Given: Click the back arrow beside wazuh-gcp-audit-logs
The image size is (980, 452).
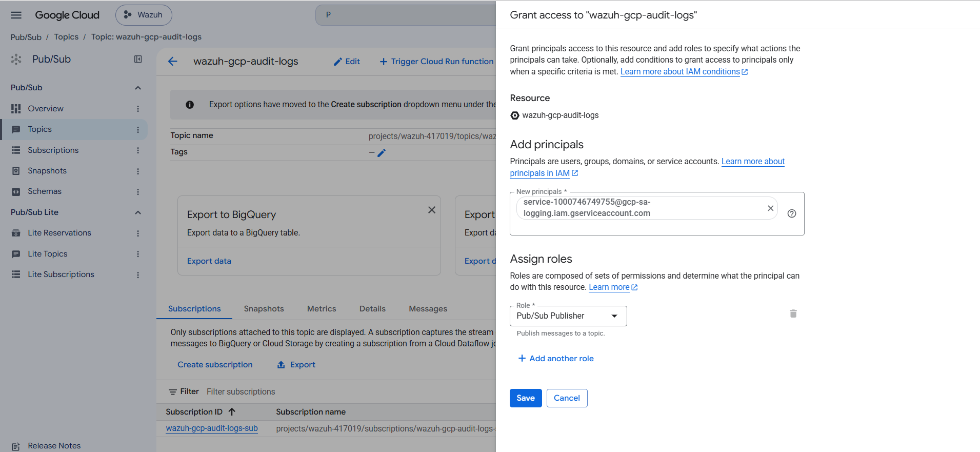Looking at the screenshot, I should coord(173,62).
